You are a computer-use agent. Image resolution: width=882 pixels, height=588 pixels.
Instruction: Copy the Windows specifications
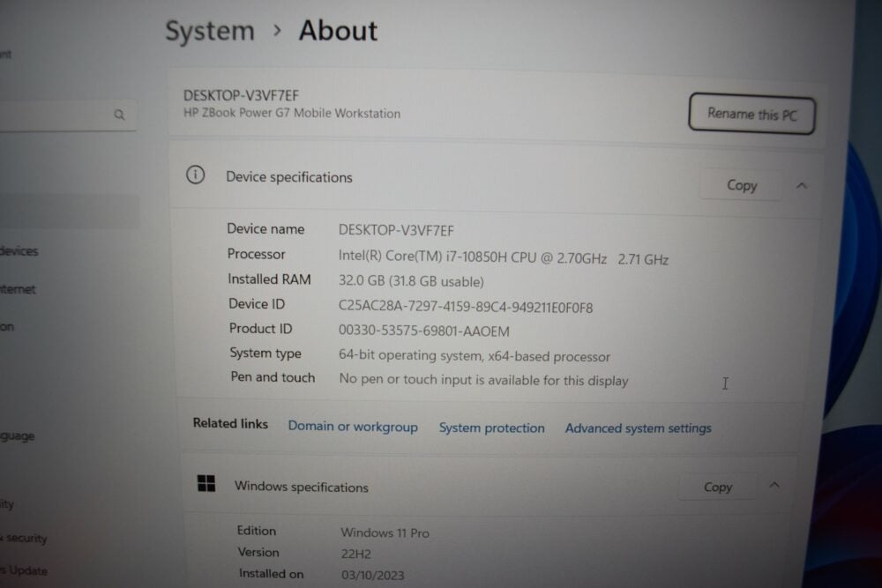718,487
